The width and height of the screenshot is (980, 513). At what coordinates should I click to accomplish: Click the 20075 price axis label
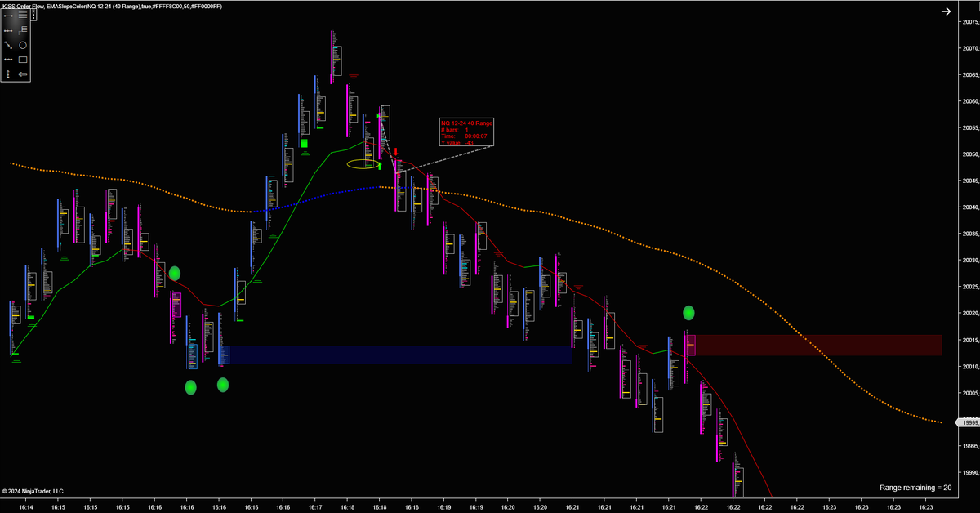tap(970, 22)
